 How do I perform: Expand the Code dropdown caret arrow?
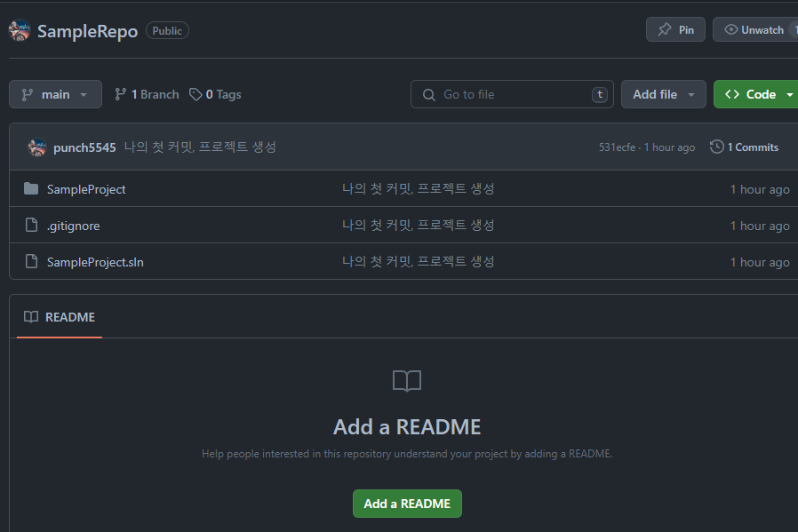[x=790, y=95]
